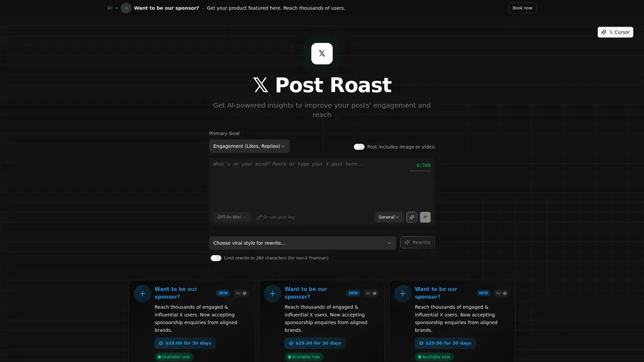Submit the post with the up arrow button

(425, 217)
